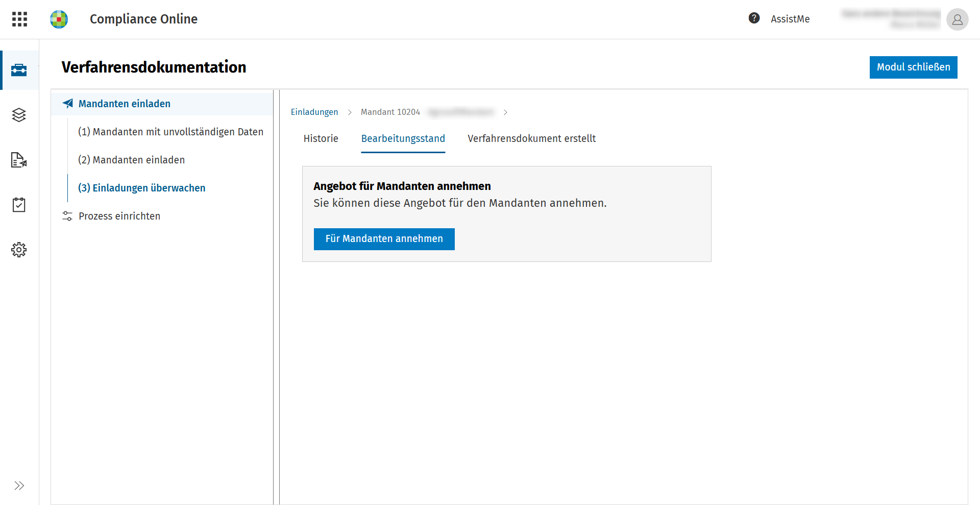The image size is (980, 505).
Task: Open the app launcher grid icon
Action: (x=19, y=19)
